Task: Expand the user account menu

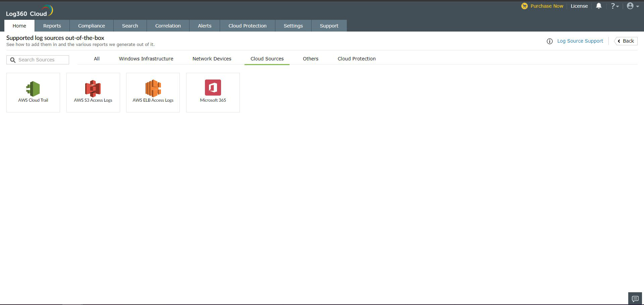Action: [633, 6]
